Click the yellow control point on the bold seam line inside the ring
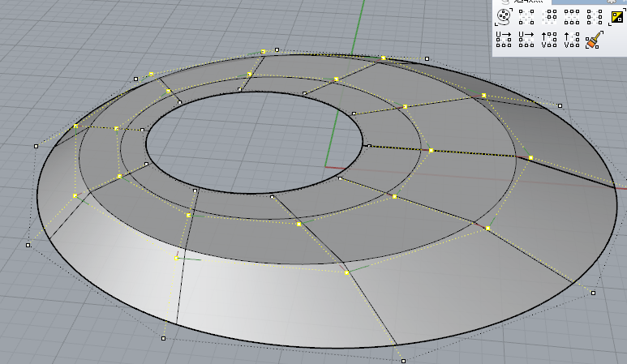 click(431, 151)
